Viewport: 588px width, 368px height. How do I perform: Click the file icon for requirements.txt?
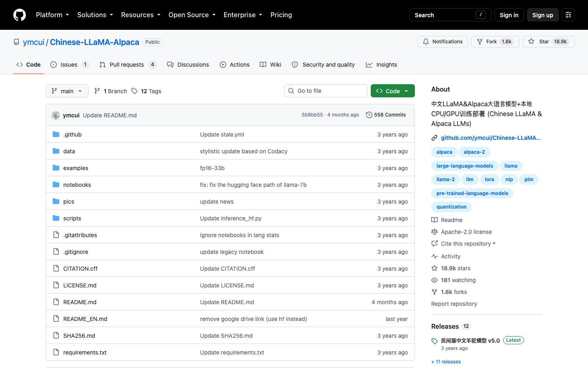[56, 352]
